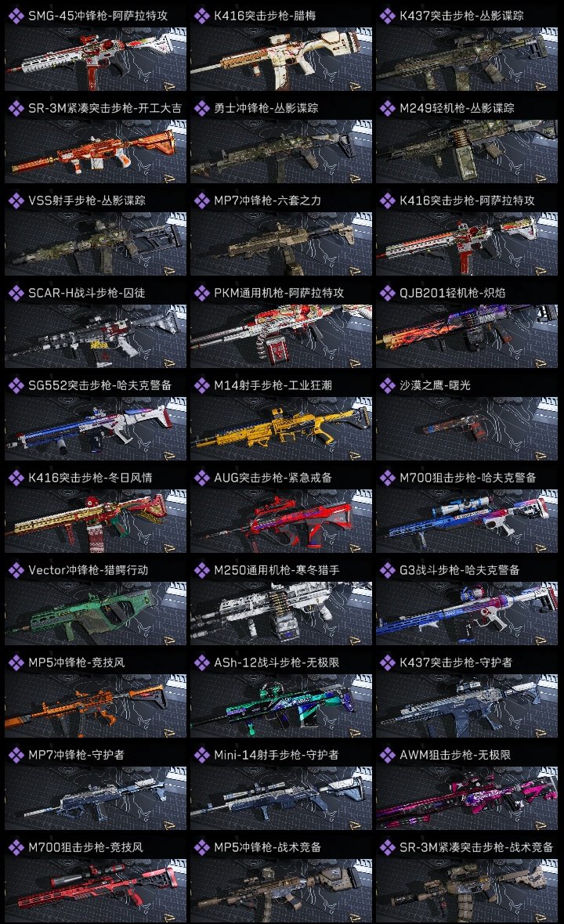Click the rarity icon next to PKM通用机枪-阿萨拉特攻
Image resolution: width=564 pixels, height=924 pixels.
[x=201, y=293]
